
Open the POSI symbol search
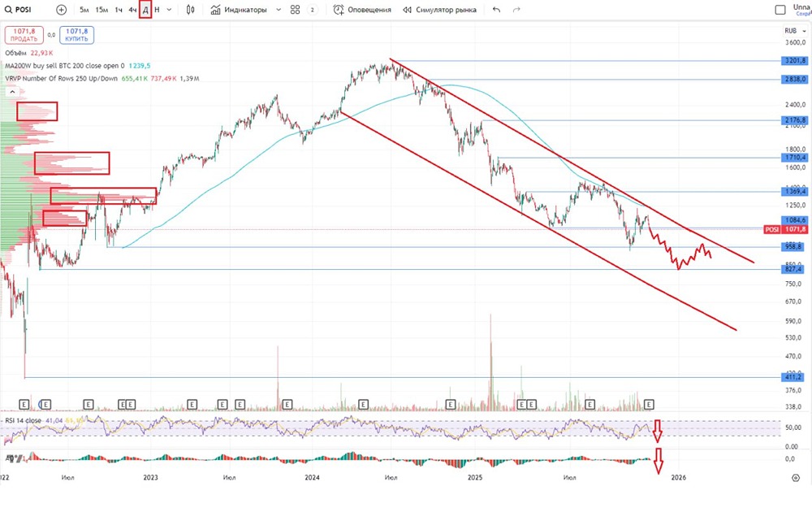[18, 9]
